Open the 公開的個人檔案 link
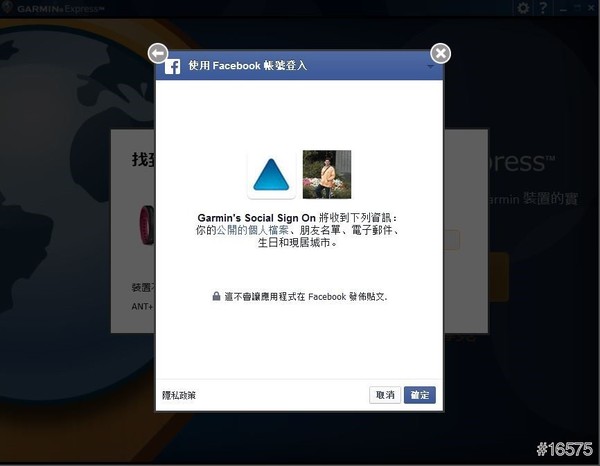Viewport: 600px width, 466px height. [253, 230]
